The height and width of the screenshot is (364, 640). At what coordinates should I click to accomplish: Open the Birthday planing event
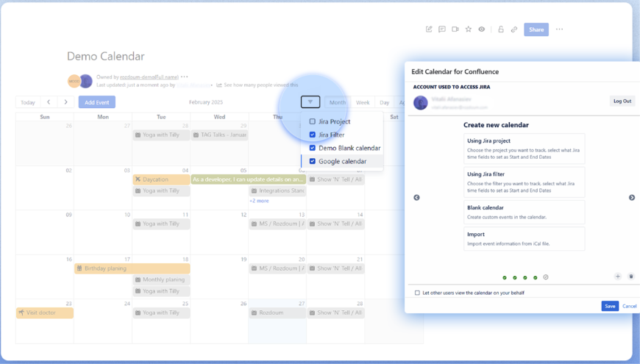[132, 268]
